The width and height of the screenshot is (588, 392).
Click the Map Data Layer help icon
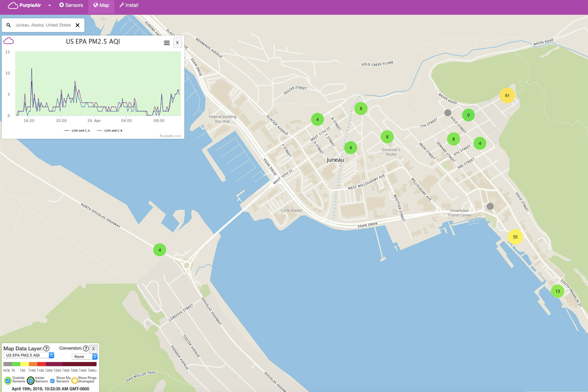click(46, 348)
